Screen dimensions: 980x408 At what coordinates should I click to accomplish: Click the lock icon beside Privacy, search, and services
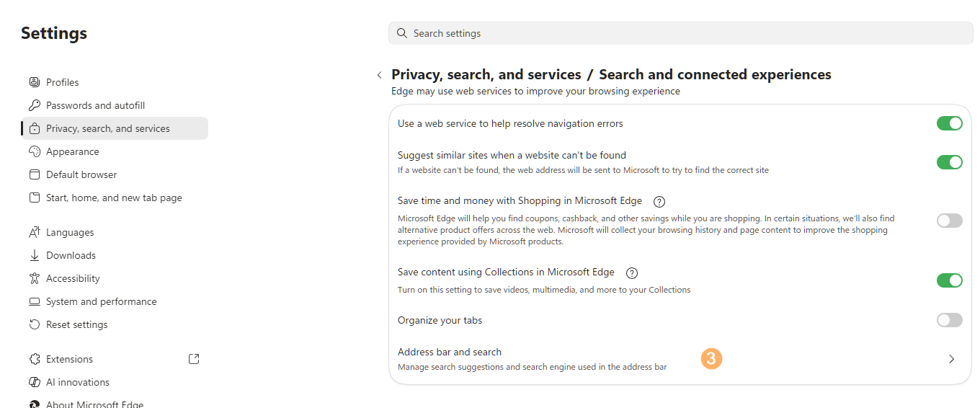(34, 128)
